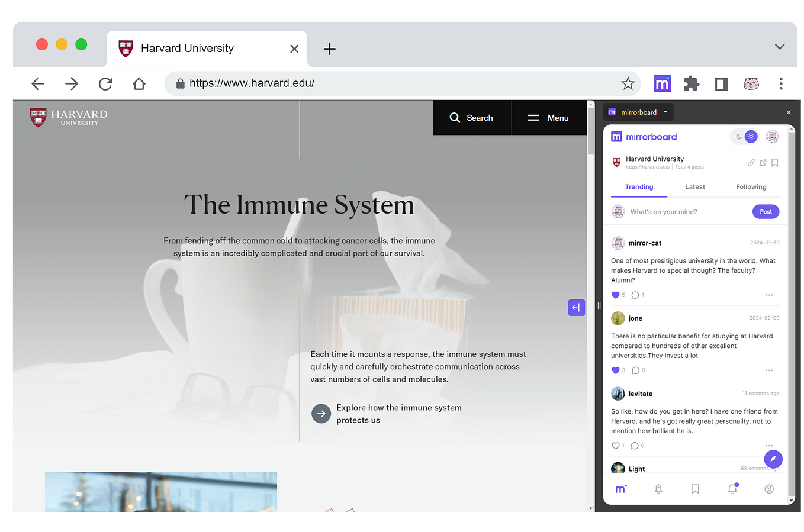Open more options on mirror-cat's post
The image size is (804, 532).
769,295
